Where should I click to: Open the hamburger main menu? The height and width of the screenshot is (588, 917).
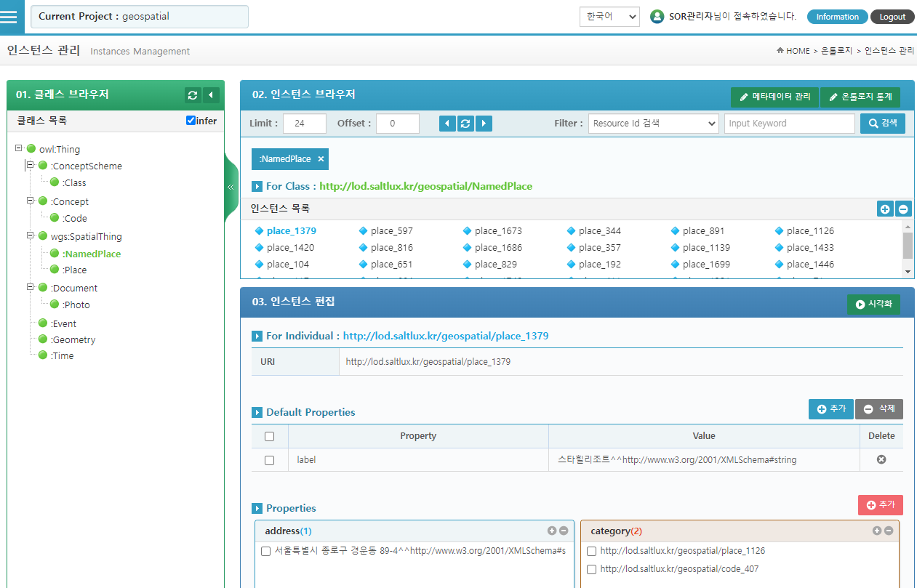[9, 17]
